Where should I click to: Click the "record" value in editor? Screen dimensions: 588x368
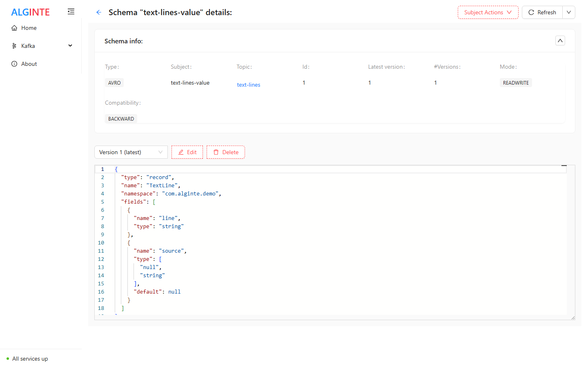tap(159, 177)
